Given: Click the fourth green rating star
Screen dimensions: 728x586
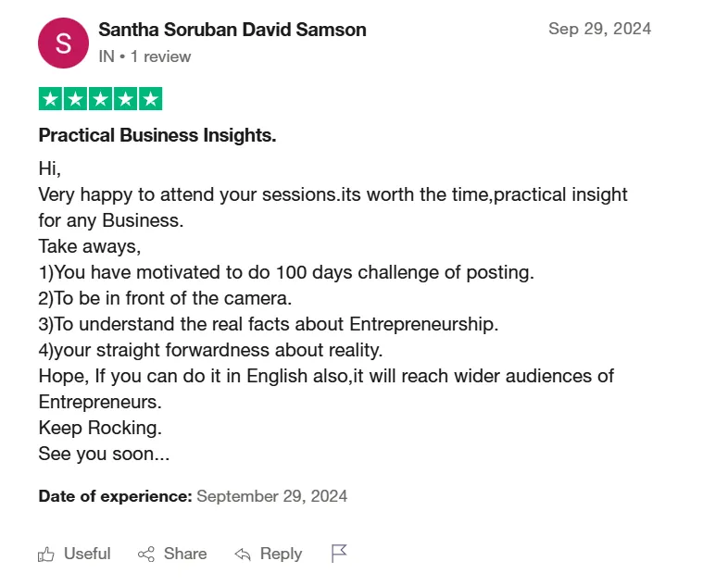Looking at the screenshot, I should (125, 99).
